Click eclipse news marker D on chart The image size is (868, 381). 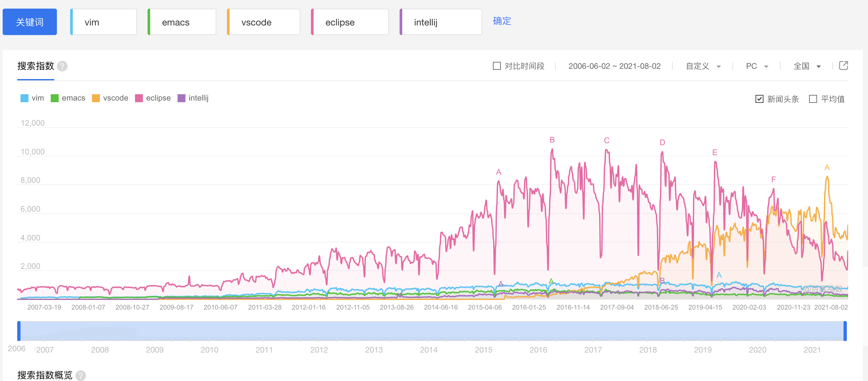[x=662, y=143]
